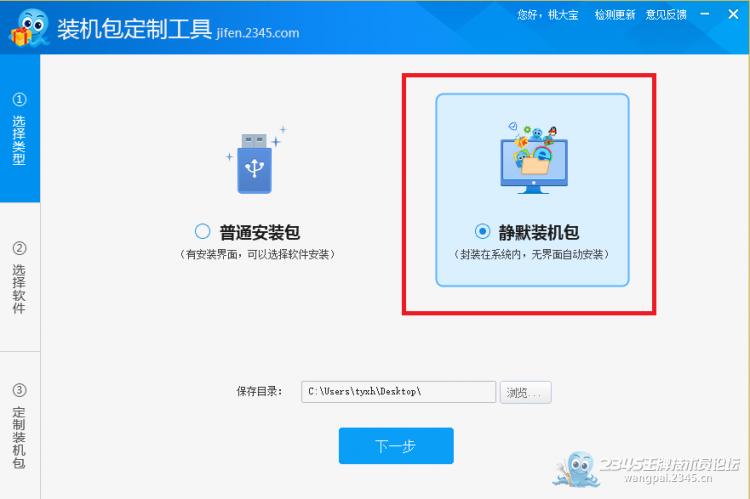Open the 浏览 folder browse button
The width and height of the screenshot is (750, 499).
point(526,392)
